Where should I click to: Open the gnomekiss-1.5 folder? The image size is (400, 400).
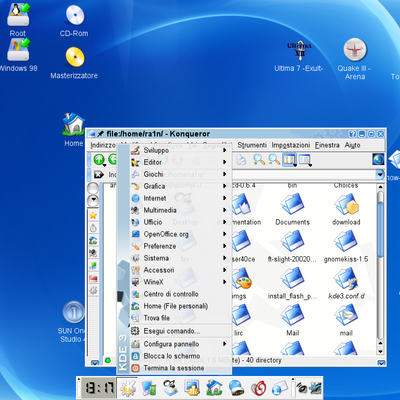coord(346,246)
